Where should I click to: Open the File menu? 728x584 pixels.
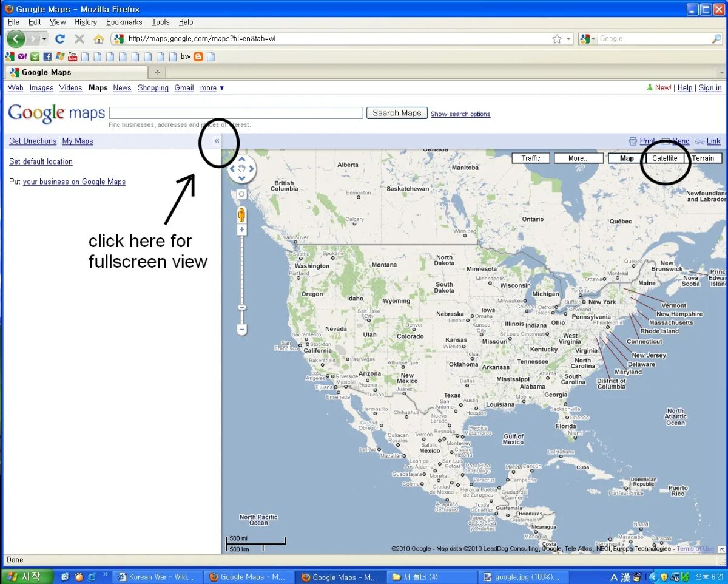point(13,22)
